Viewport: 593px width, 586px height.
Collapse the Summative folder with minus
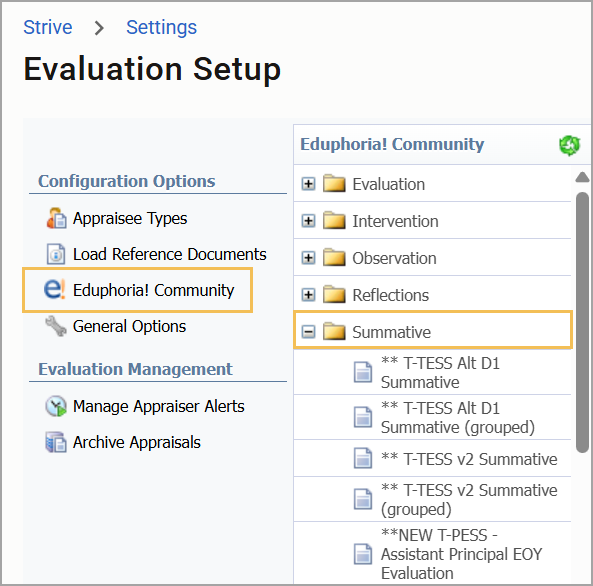(x=308, y=332)
